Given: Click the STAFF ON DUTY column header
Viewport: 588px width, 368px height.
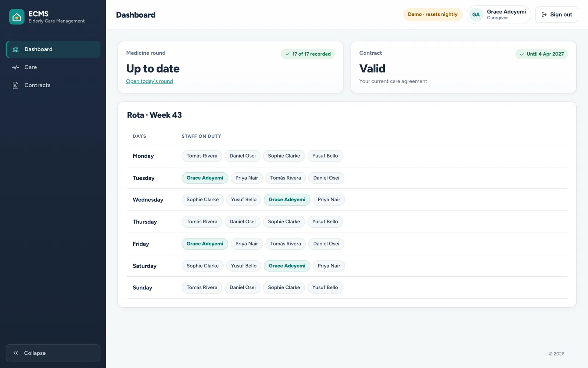Looking at the screenshot, I should 201,136.
